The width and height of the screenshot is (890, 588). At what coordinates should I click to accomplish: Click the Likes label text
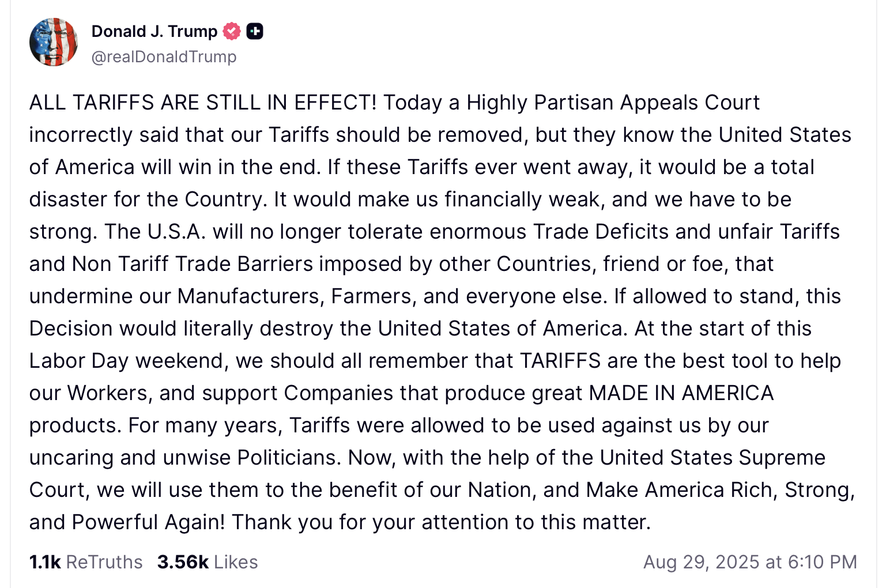point(236,562)
